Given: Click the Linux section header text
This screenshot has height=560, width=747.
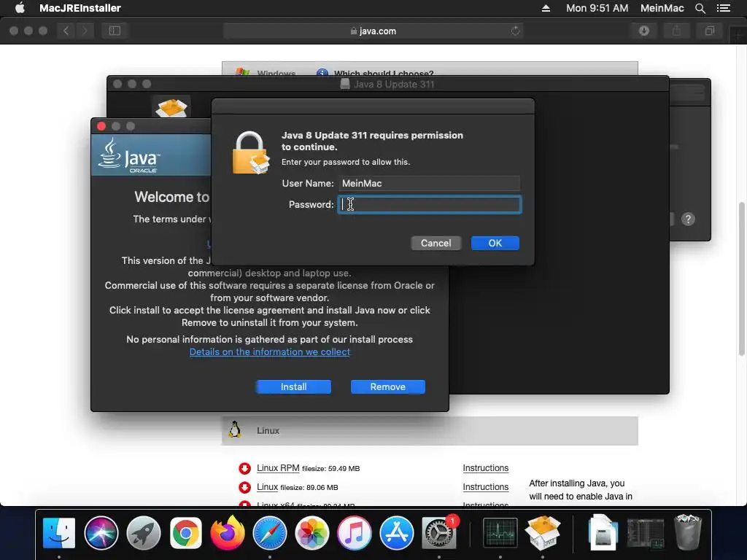Looking at the screenshot, I should point(268,430).
